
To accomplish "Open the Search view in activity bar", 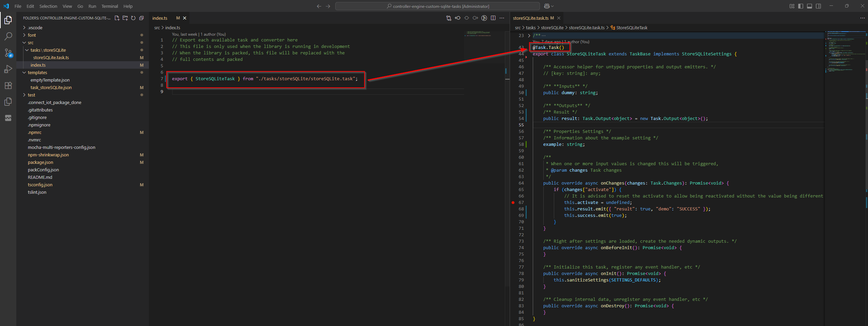I will (8, 36).
